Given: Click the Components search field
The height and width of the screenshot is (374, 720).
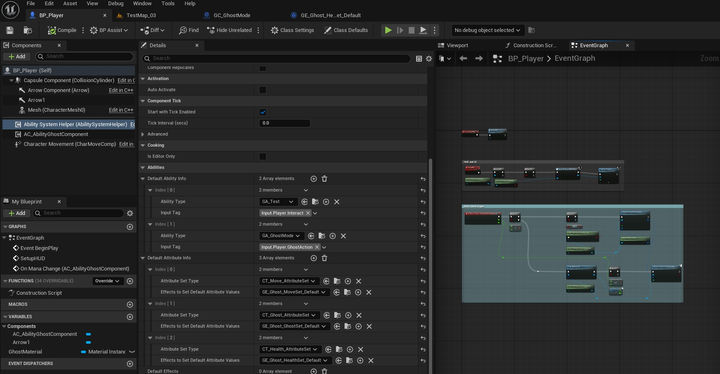Looking at the screenshot, I should coord(84,57).
